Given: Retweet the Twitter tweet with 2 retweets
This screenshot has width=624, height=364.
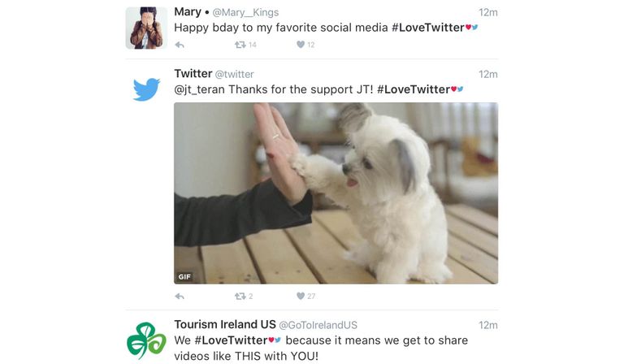Looking at the screenshot, I should point(240,297).
